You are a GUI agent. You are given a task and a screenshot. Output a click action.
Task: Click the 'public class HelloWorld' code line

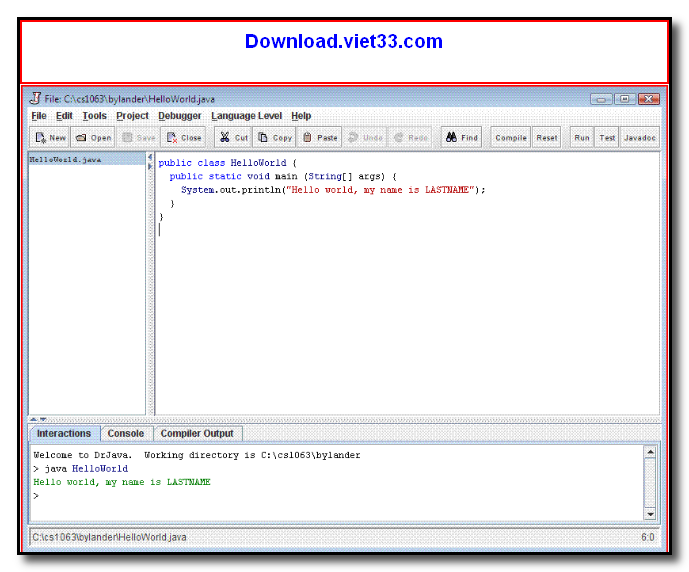228,163
